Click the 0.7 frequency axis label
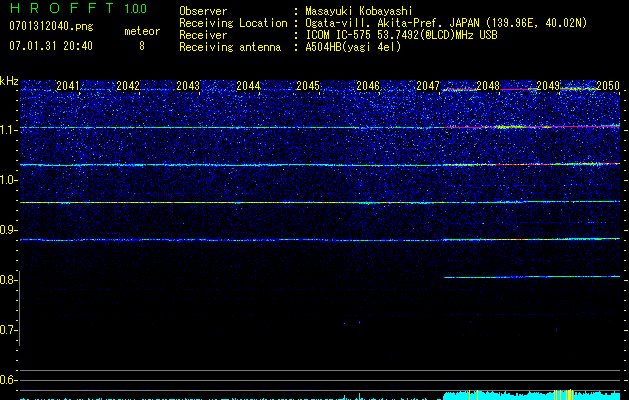This screenshot has height=400, width=629. 9,330
